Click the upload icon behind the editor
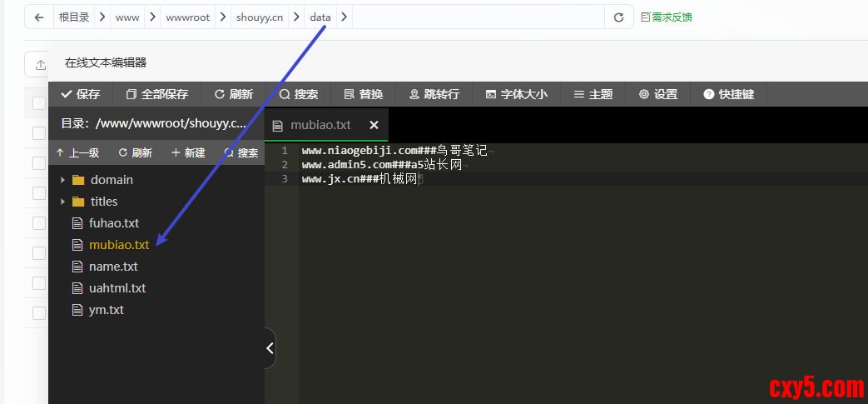Image resolution: width=868 pixels, height=404 pixels. (40, 65)
